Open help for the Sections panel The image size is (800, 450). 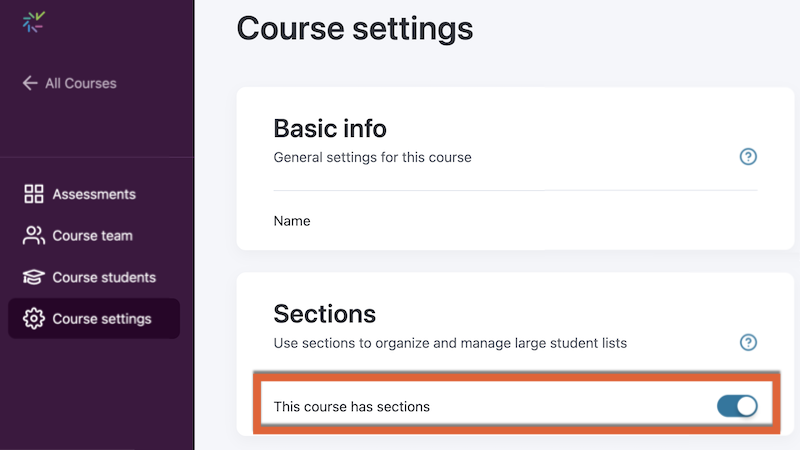[x=748, y=343]
